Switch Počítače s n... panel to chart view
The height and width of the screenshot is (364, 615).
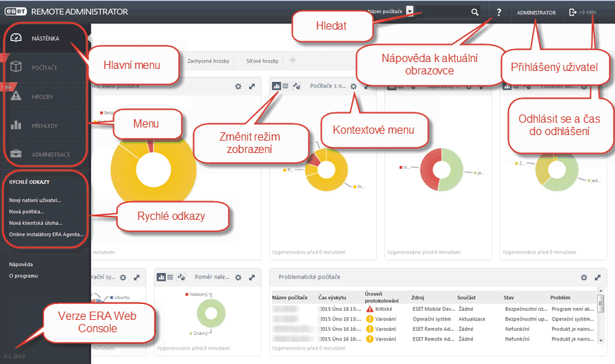277,85
